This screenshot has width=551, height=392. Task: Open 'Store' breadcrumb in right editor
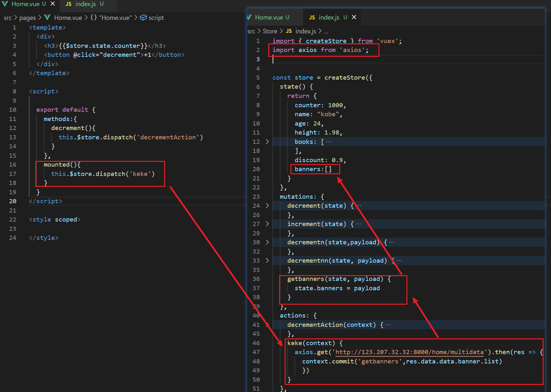(x=270, y=31)
